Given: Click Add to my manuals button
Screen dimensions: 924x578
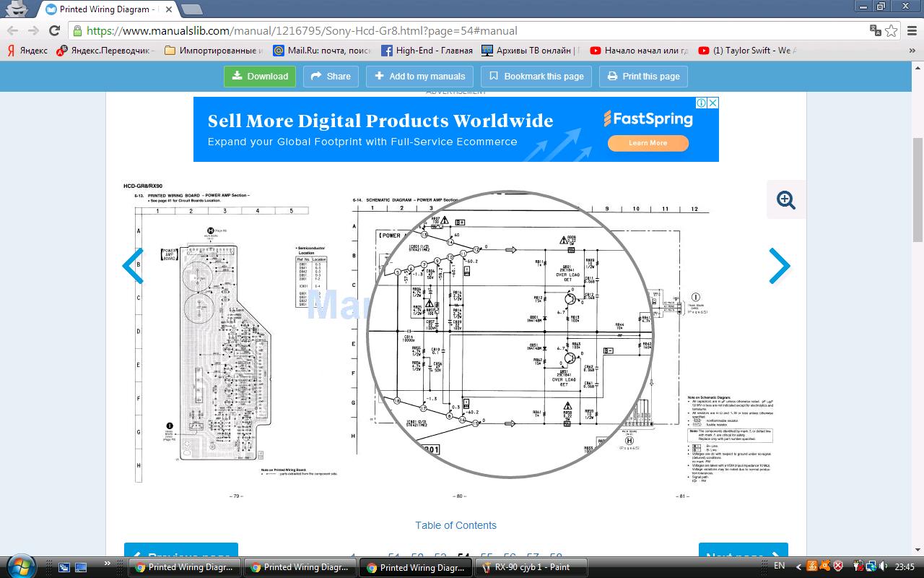Looking at the screenshot, I should click(x=419, y=76).
